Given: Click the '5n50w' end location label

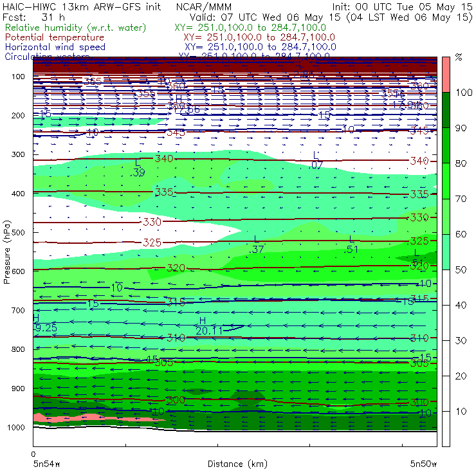Looking at the screenshot, I should coord(423,464).
